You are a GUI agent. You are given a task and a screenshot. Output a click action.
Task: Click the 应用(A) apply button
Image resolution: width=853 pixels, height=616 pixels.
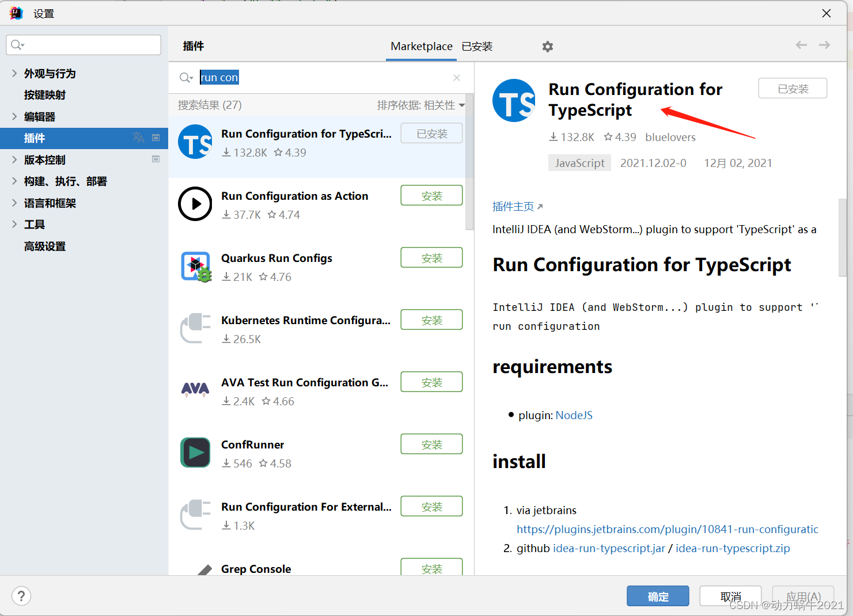(803, 596)
